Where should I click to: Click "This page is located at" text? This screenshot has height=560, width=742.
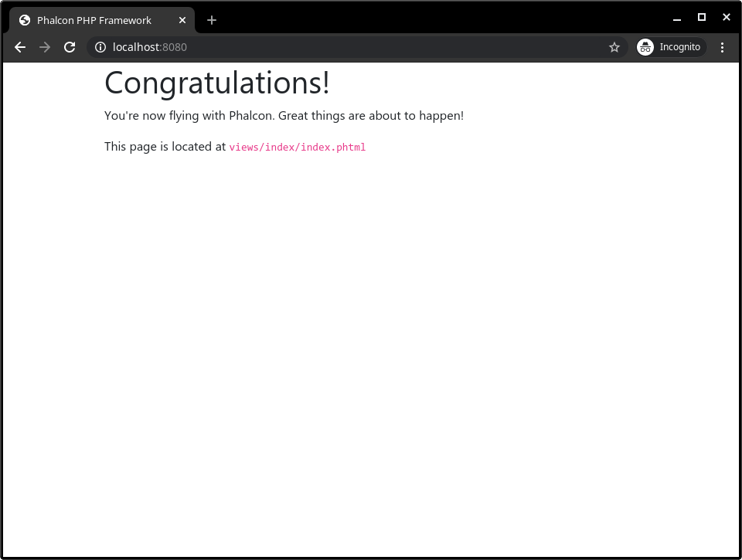165,147
